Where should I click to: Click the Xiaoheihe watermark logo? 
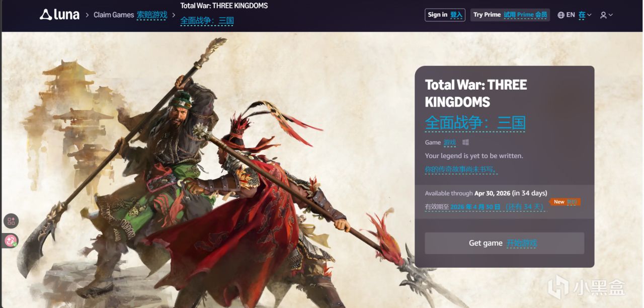tap(586, 287)
